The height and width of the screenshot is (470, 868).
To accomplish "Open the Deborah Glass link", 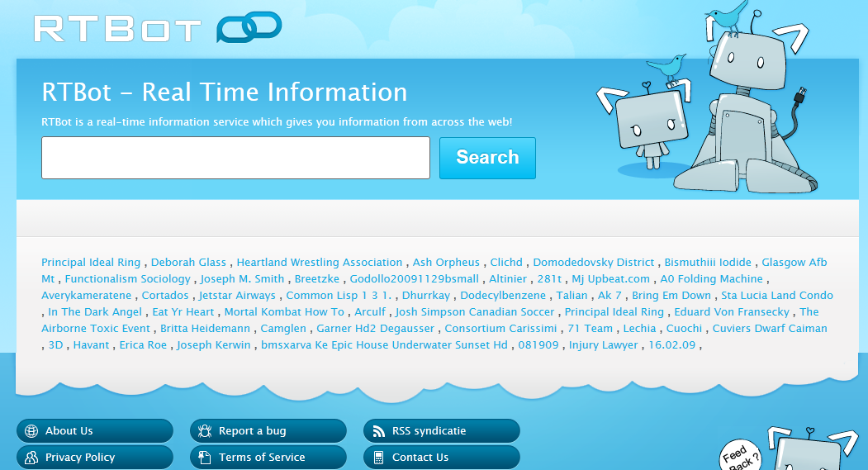I will (189, 263).
